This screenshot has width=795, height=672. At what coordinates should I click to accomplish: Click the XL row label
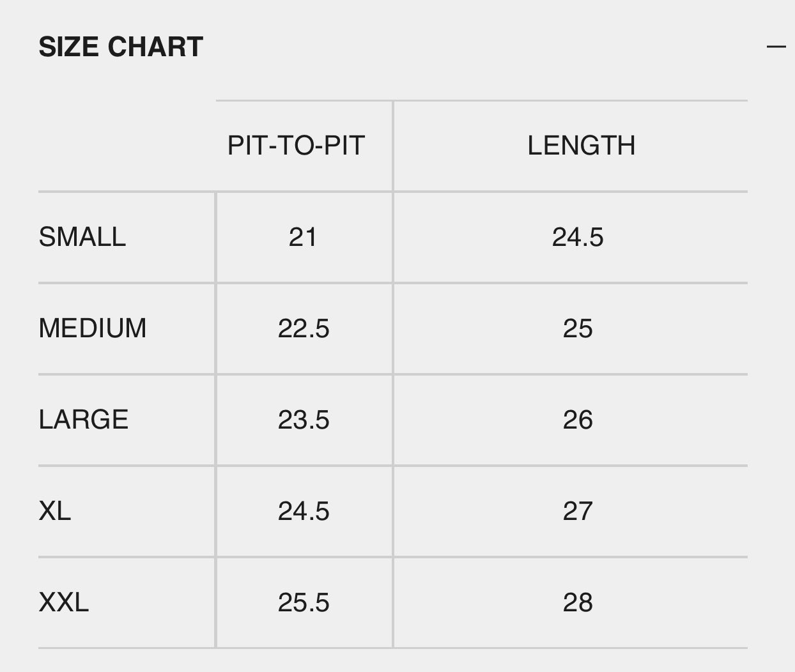pos(55,511)
